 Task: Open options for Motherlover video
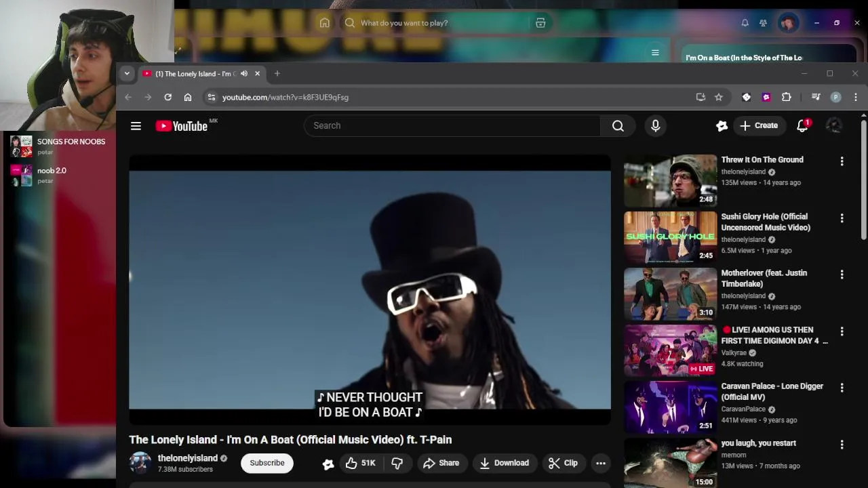pos(842,274)
